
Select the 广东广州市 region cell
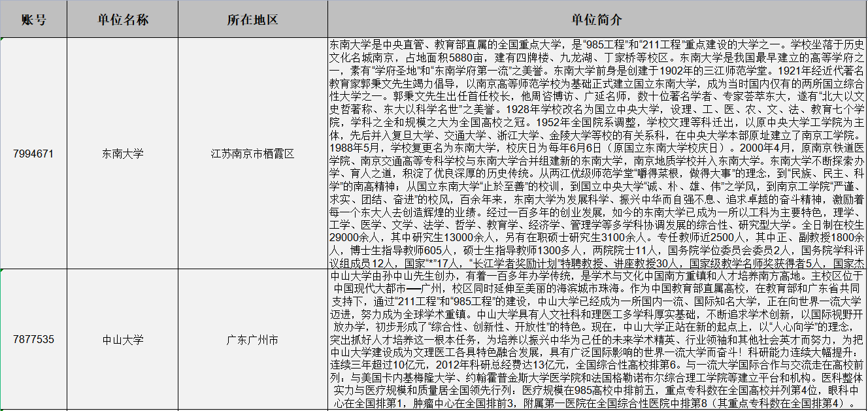click(252, 340)
